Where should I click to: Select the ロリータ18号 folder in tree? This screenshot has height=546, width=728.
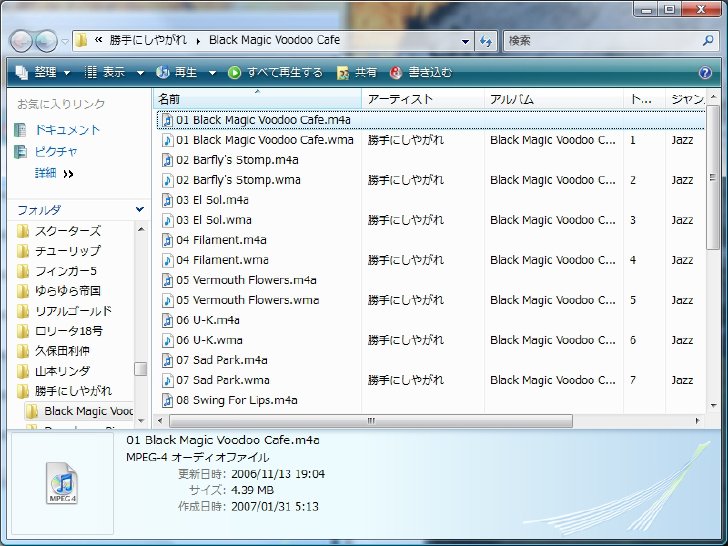point(69,331)
